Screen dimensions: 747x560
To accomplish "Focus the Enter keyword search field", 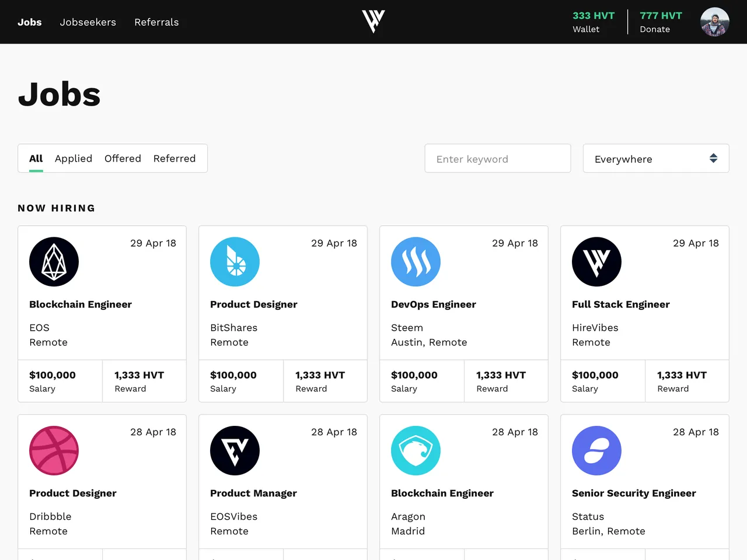I will [498, 159].
